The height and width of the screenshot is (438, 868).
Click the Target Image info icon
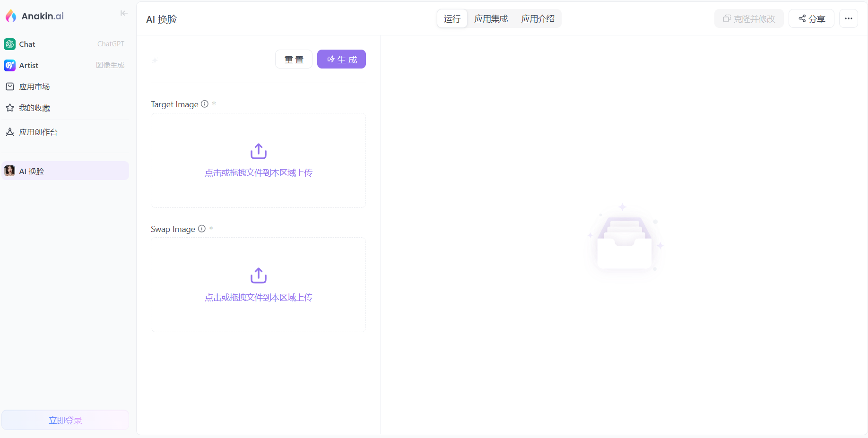coord(205,104)
